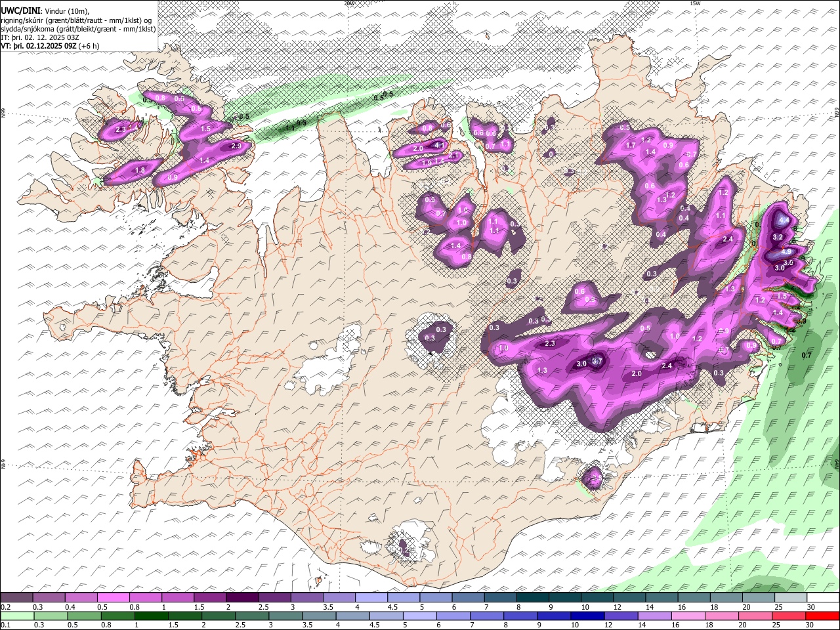
Task: Click the "3.2" precipitation value
Action: 778,237
